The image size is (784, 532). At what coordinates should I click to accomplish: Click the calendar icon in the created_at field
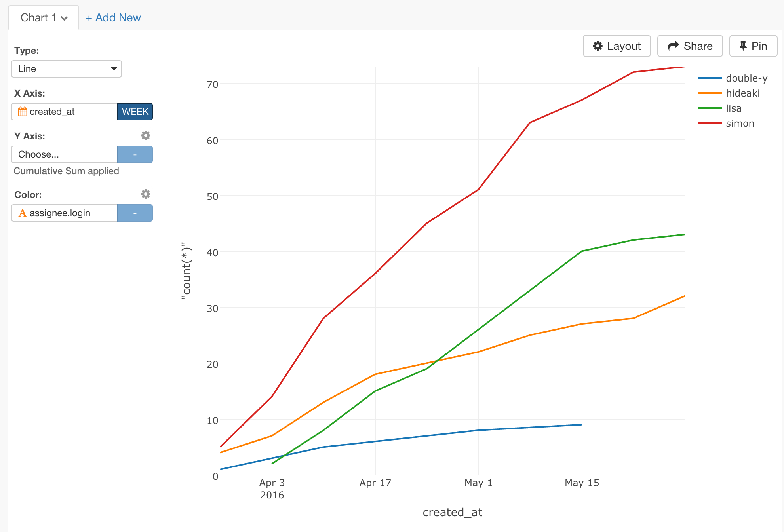pos(23,112)
